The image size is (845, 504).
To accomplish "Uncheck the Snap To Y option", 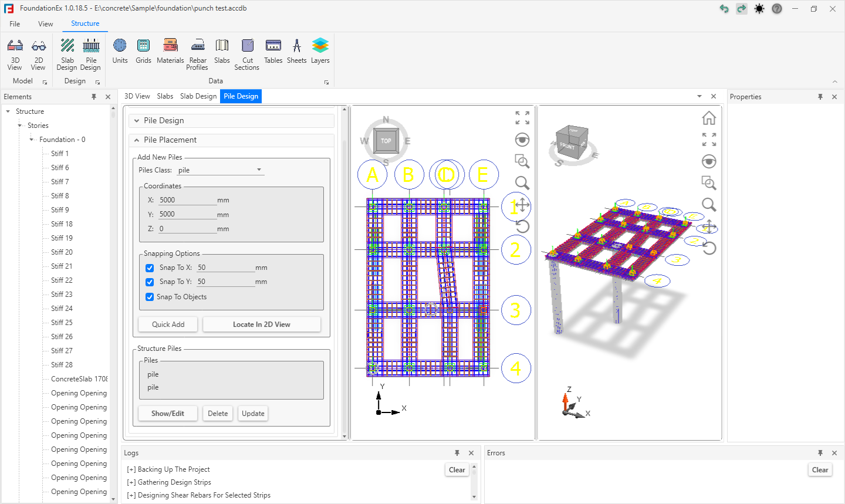I will [x=150, y=282].
